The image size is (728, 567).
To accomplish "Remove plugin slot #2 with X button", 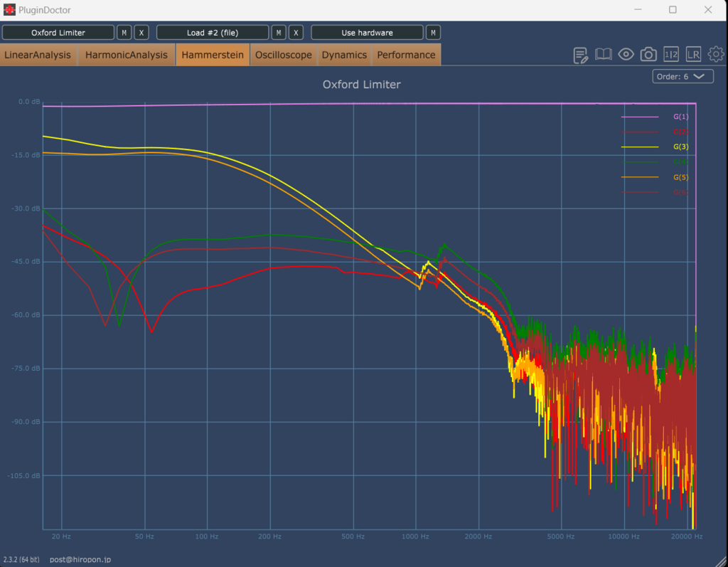I will (296, 33).
